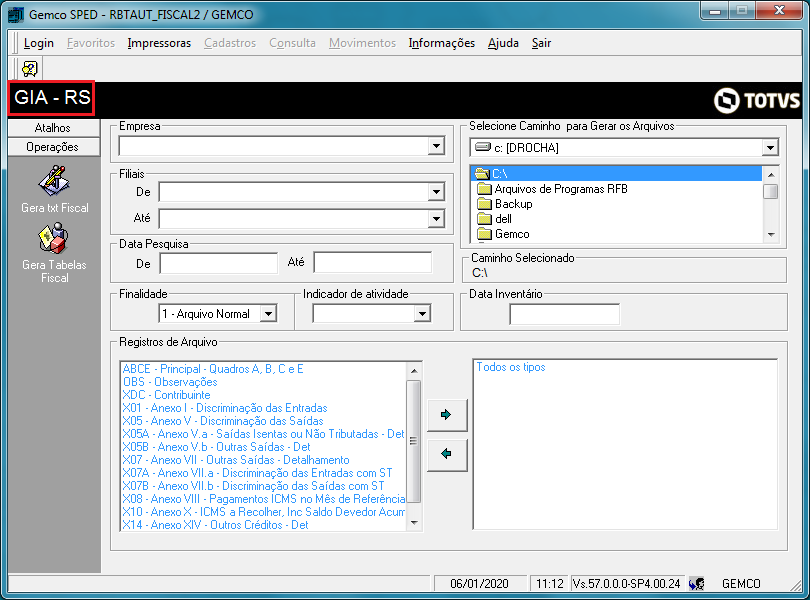Open Gera Tabelas Fiscal operation

[x=54, y=253]
